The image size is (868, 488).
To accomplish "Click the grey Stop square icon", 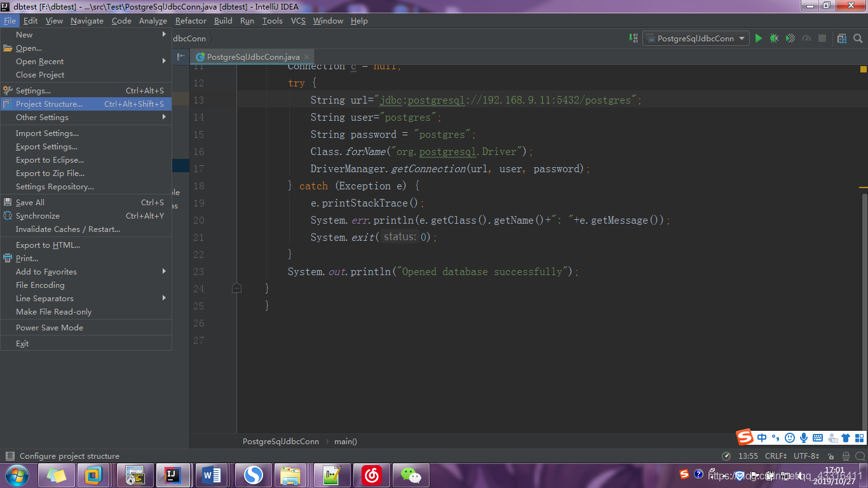I will (822, 38).
